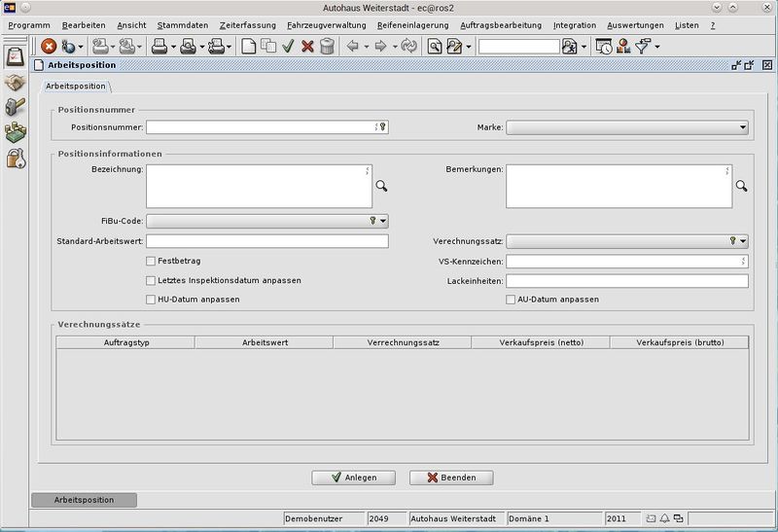Viewport: 778px width, 532px height.
Task: Click the first printer icon in toolbar
Action: click(x=159, y=47)
